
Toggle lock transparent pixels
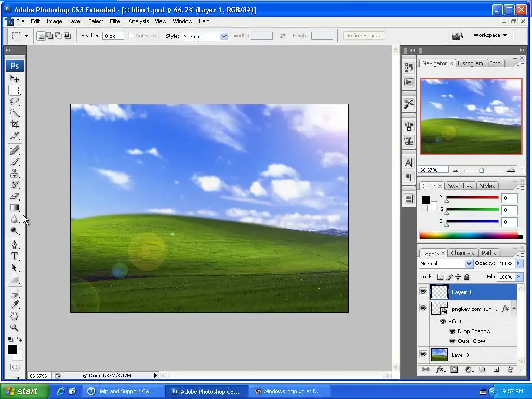440,277
